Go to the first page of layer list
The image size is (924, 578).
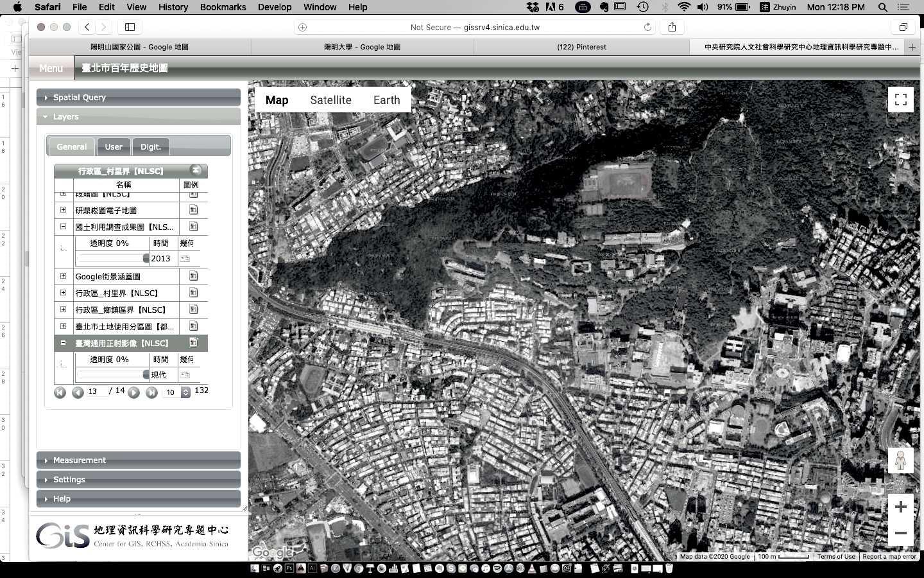tap(60, 392)
